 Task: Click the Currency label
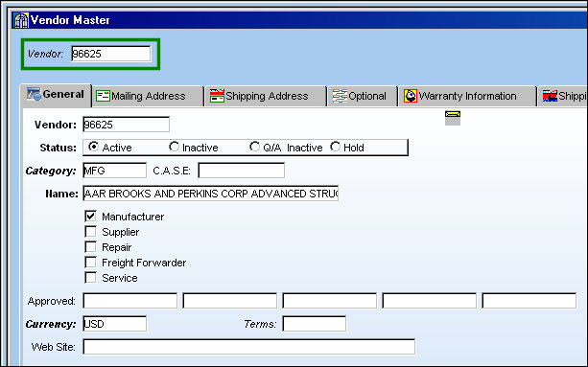[51, 324]
